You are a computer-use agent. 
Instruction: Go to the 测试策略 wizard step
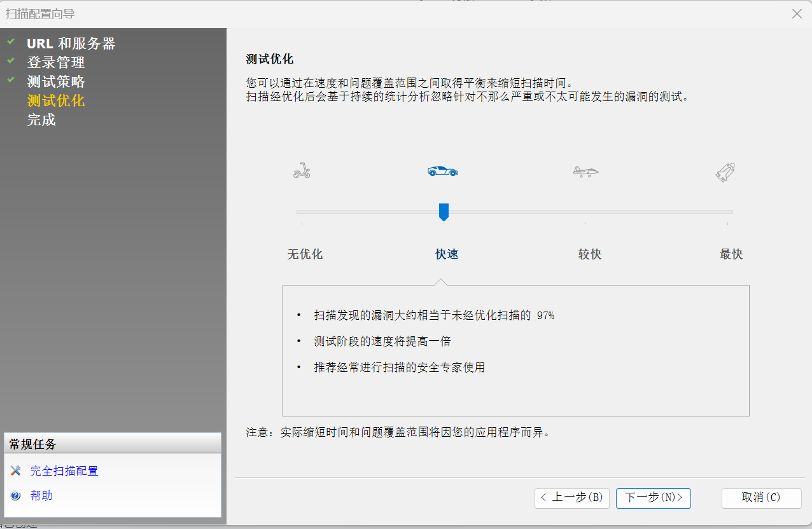56,82
